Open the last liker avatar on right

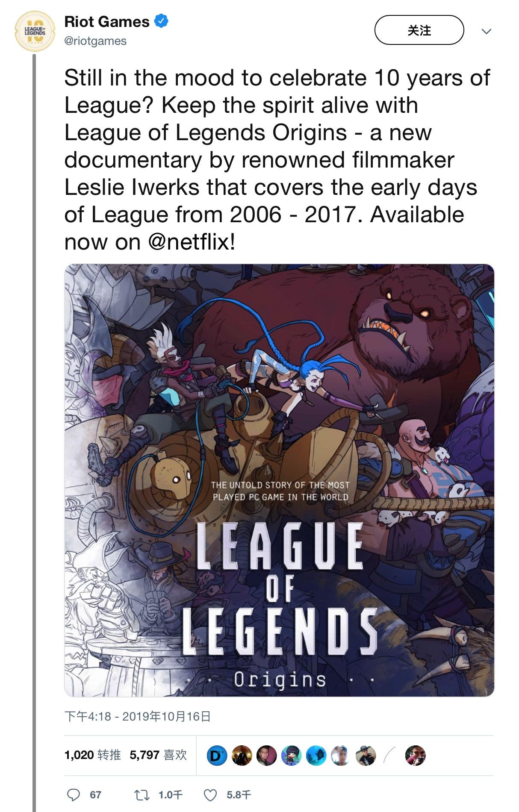pos(415,756)
